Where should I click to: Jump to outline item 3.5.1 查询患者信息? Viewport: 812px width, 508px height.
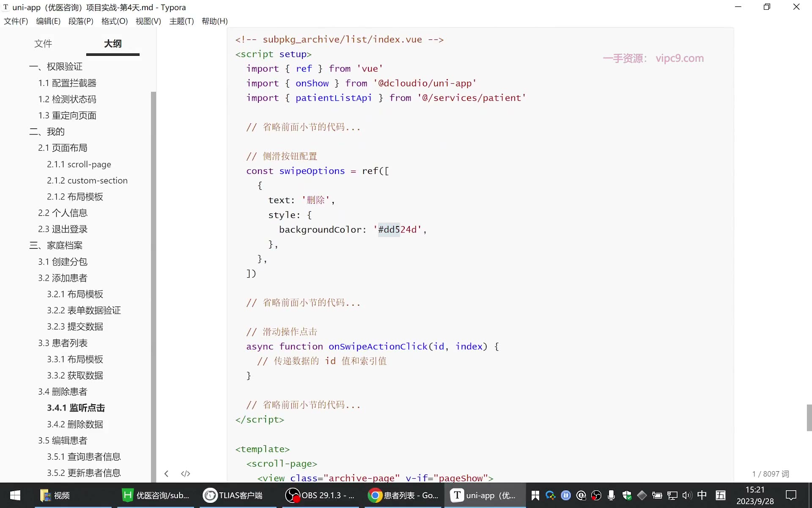point(84,457)
